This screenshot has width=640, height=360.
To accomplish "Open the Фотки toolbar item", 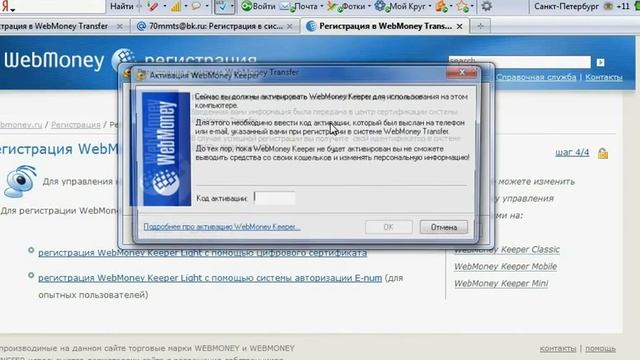I will (353, 7).
